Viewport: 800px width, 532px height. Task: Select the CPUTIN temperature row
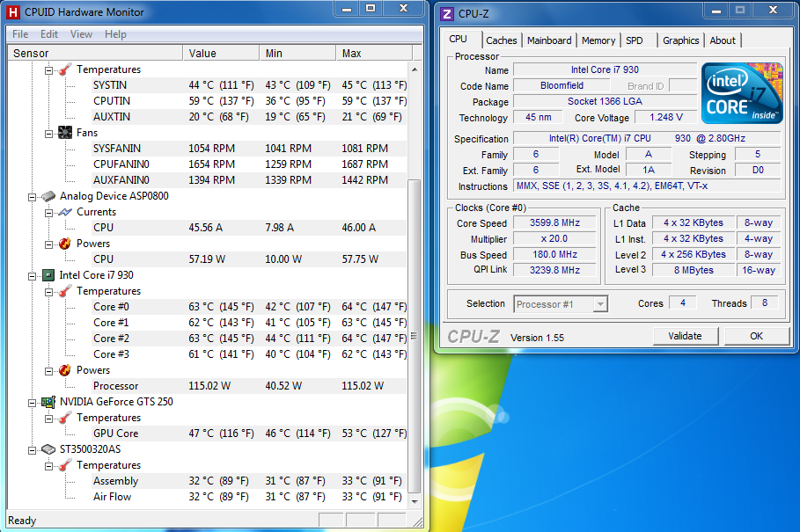tap(249, 101)
